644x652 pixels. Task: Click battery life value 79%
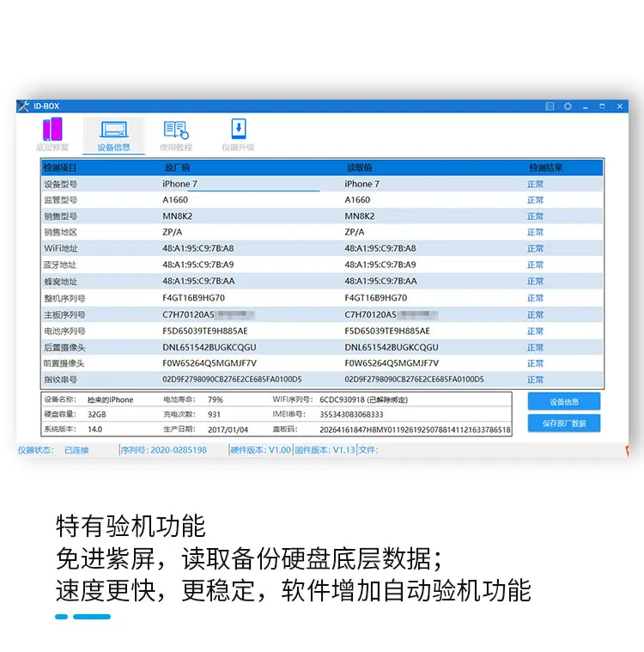tap(216, 399)
